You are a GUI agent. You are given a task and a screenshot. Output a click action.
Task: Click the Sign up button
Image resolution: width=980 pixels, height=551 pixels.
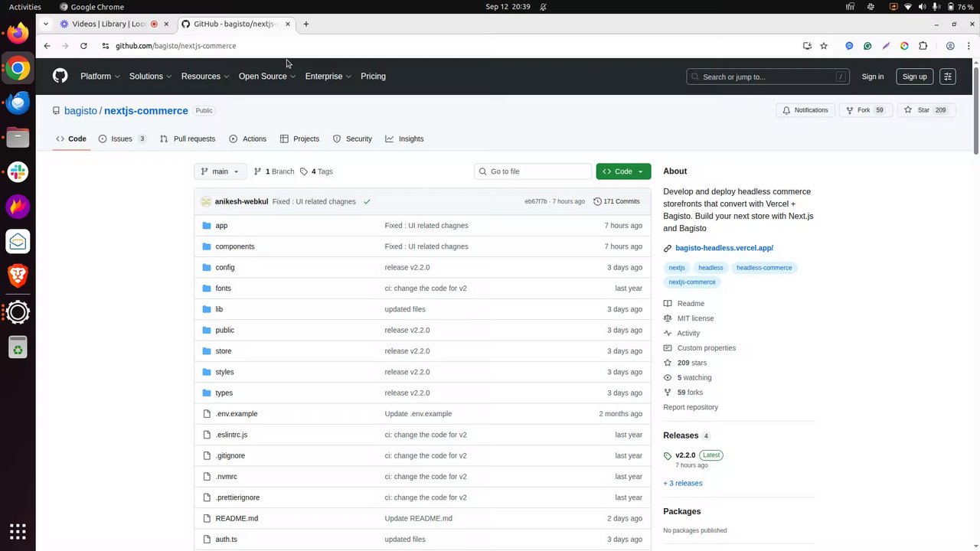(x=914, y=77)
